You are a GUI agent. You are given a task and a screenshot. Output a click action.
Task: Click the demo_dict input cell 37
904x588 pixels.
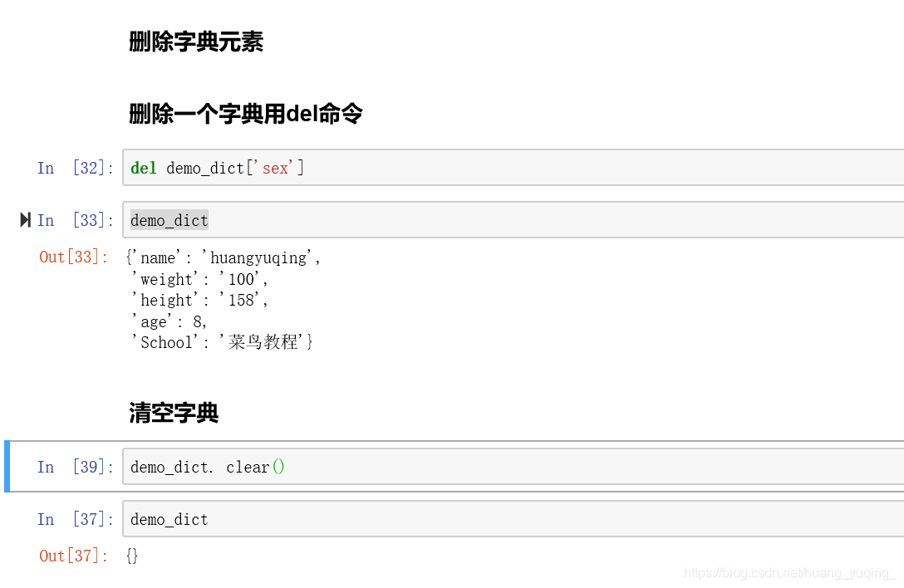tap(513, 519)
